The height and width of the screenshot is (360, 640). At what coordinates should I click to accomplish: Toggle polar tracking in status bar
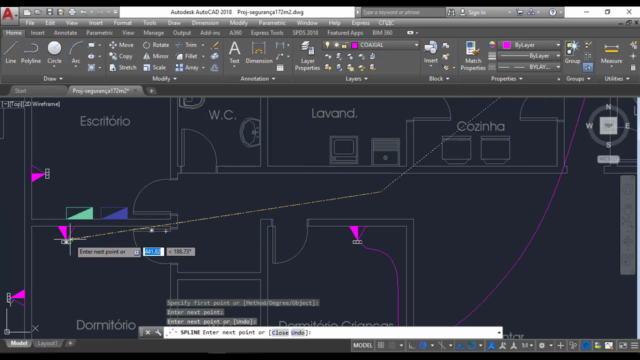click(423, 345)
